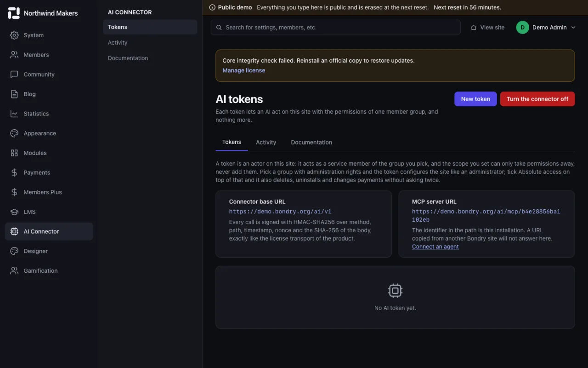Click the Connector base URL demo.bondry.org/ai/v1
Viewport: 588px width, 368px height.
click(280, 212)
